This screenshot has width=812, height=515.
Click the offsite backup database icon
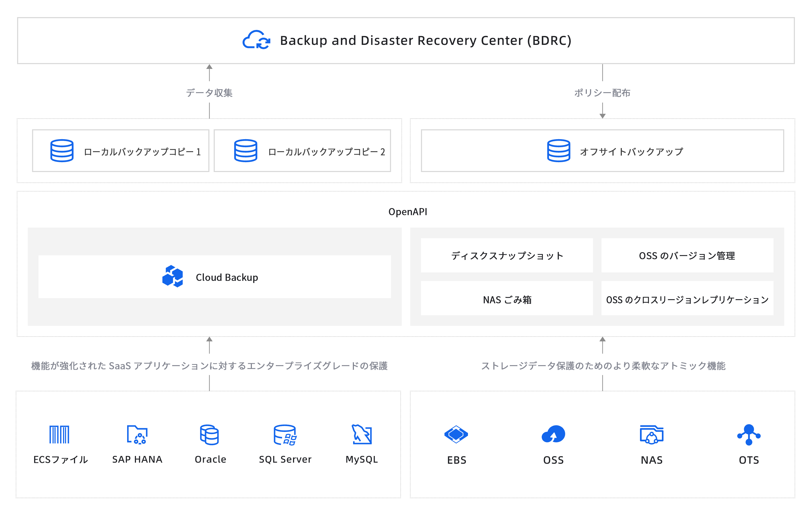pyautogui.click(x=559, y=151)
